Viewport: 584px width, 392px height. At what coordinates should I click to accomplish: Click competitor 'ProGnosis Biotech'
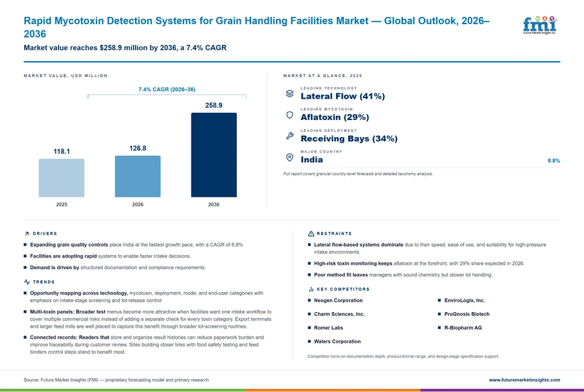467,314
